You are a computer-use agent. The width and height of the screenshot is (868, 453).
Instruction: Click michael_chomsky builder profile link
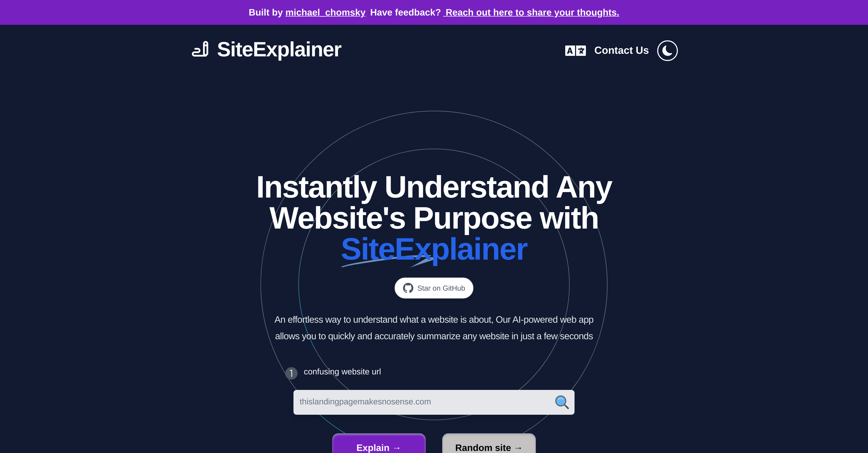[x=326, y=12]
